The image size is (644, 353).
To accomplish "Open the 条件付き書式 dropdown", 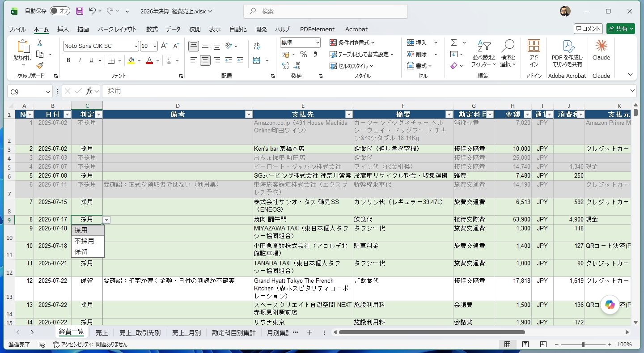I will [x=352, y=43].
